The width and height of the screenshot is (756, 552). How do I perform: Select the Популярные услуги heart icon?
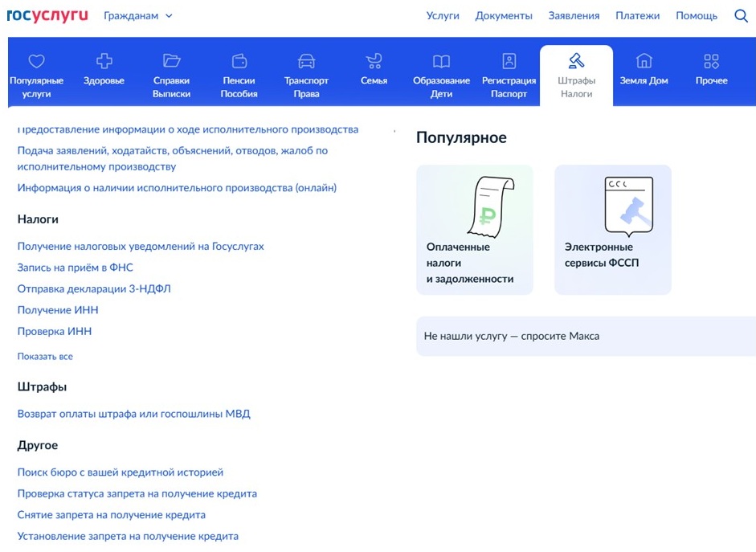37,61
